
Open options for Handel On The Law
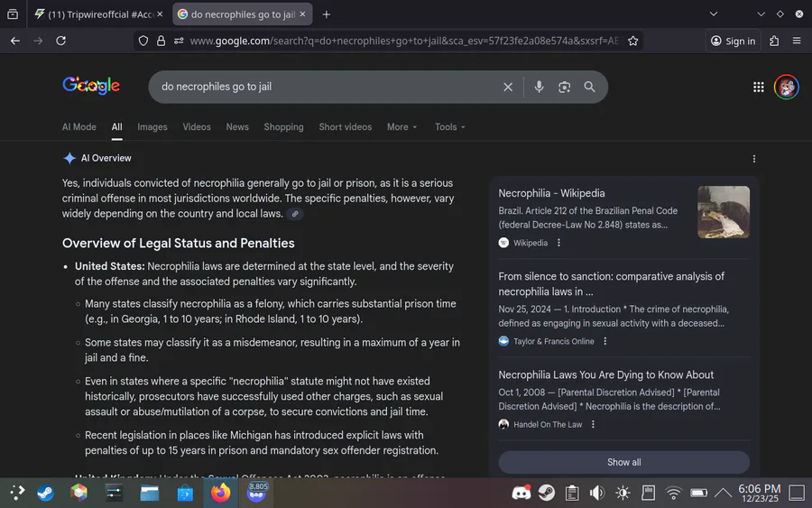[x=593, y=425]
